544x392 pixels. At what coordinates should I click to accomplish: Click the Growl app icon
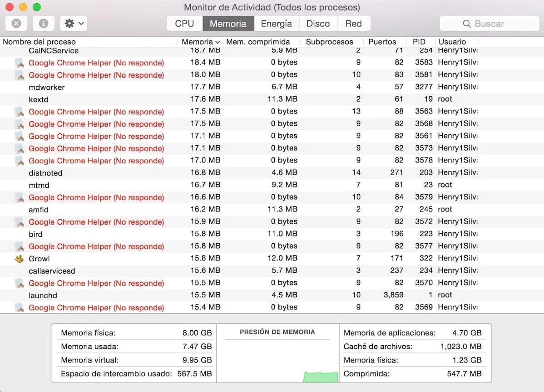[20, 259]
